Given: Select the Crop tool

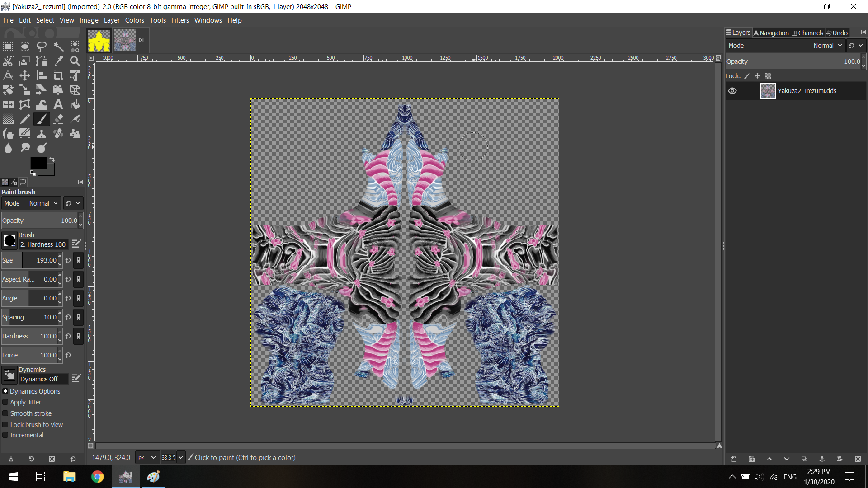Looking at the screenshot, I should tap(58, 75).
